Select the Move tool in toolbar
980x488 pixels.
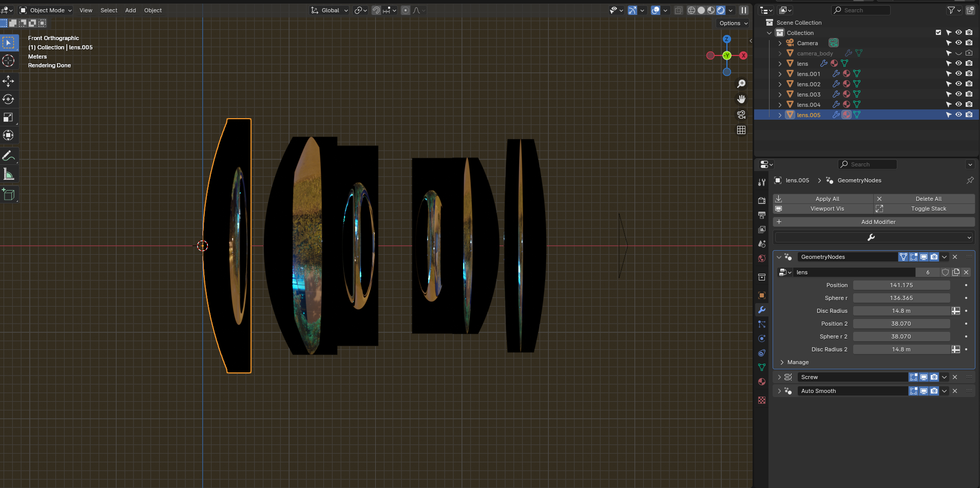coord(8,81)
